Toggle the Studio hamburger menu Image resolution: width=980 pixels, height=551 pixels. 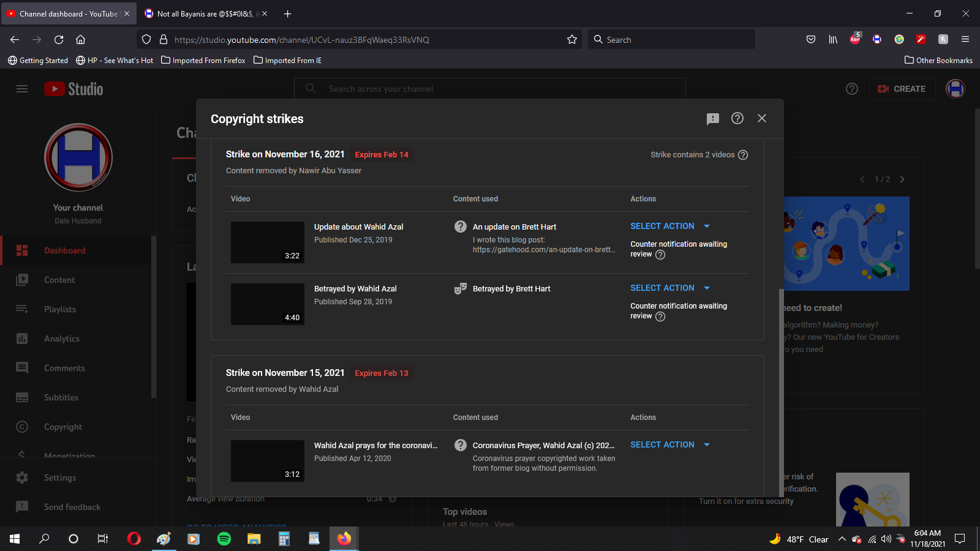tap(22, 89)
